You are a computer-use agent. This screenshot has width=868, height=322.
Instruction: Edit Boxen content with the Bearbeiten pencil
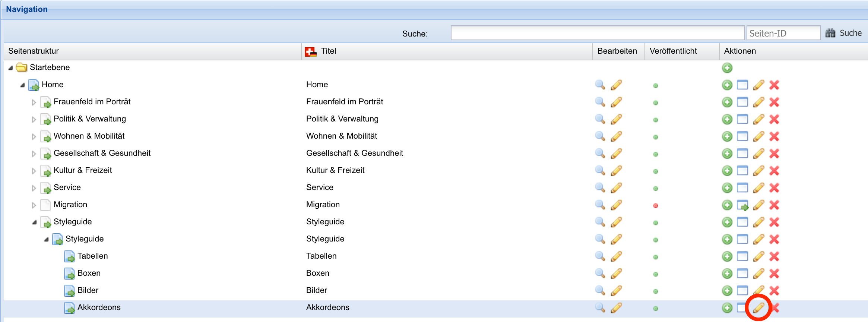tap(616, 273)
